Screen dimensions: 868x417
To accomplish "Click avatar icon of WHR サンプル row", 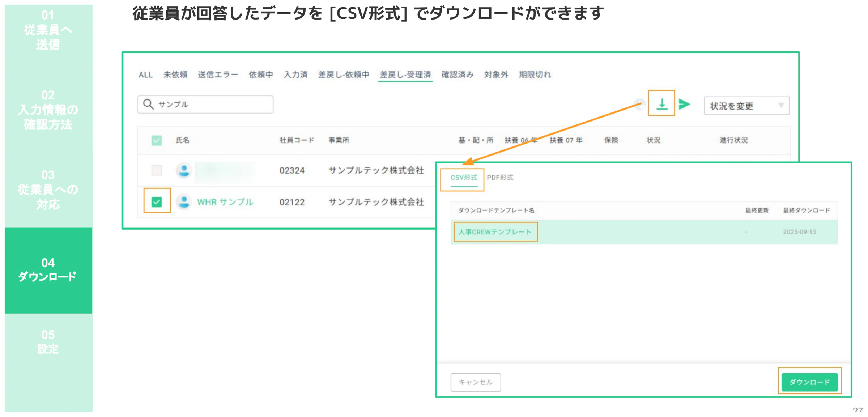I will click(x=184, y=202).
